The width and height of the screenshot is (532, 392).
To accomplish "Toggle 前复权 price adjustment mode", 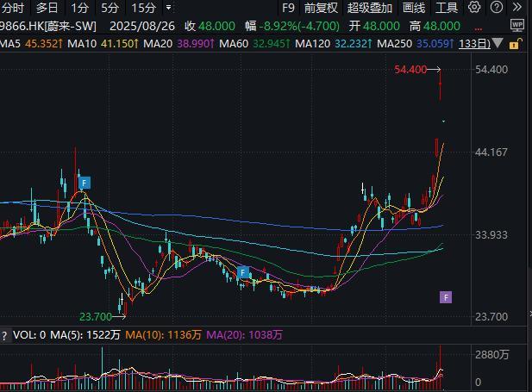I will 321,8.
